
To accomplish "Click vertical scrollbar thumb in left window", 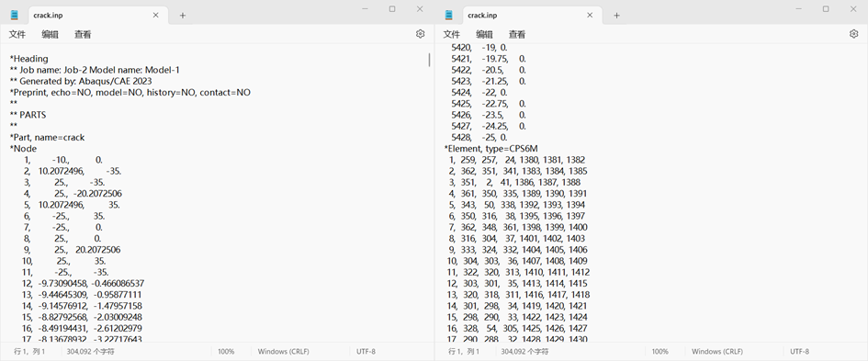I will coord(429,60).
